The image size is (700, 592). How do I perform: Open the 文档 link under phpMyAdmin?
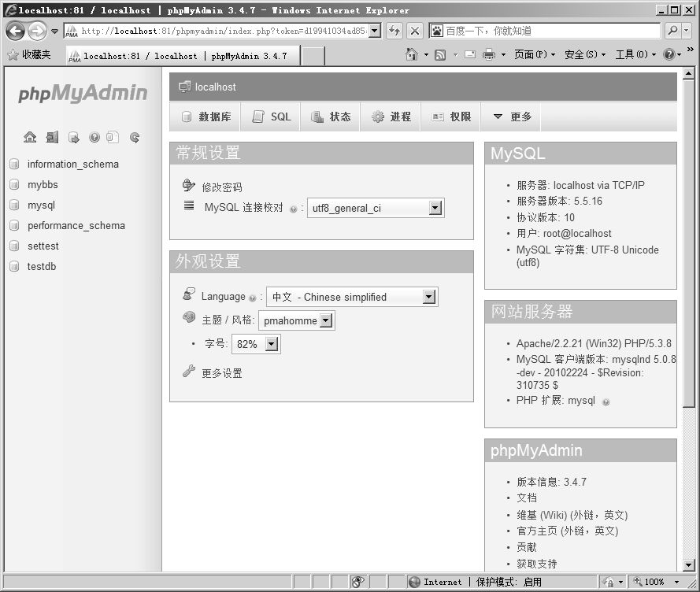[x=527, y=498]
